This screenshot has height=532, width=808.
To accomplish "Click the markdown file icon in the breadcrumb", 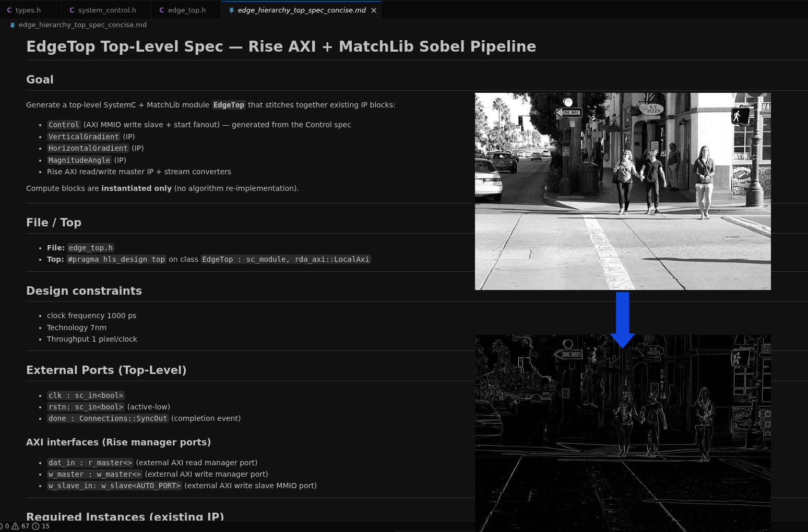I will [x=13, y=25].
